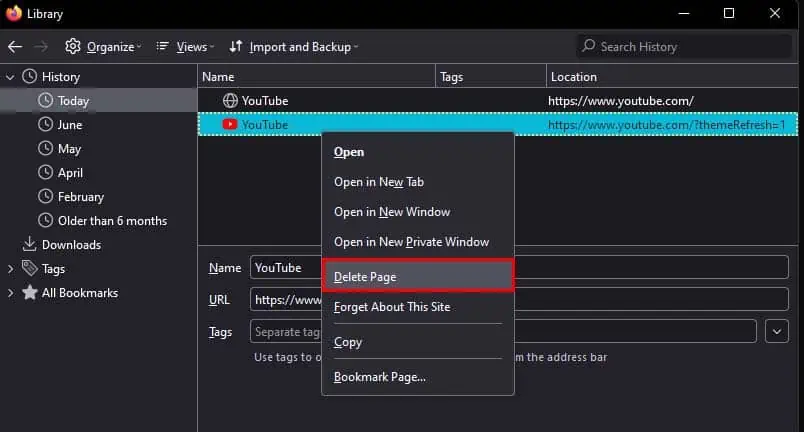
Task: Select May in the history sidebar
Action: [x=98, y=149]
